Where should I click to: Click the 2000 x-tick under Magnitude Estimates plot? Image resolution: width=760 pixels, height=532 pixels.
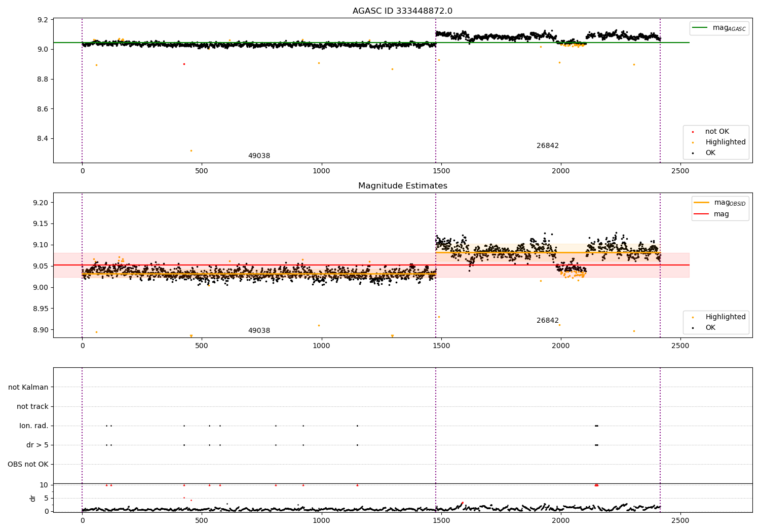[x=561, y=346]
